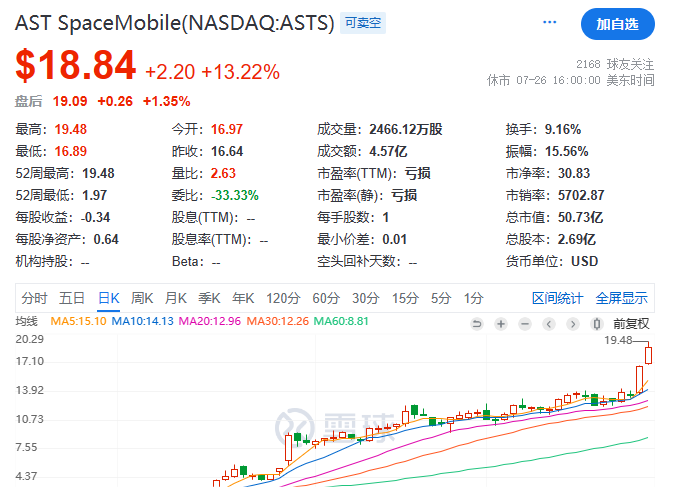Click the 市净率 value 30.83

point(574,173)
